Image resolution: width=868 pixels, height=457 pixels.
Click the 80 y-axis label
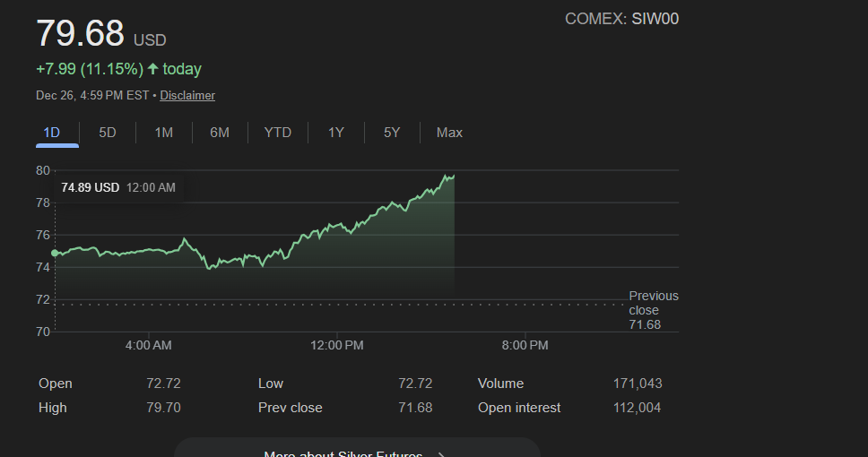tap(43, 170)
